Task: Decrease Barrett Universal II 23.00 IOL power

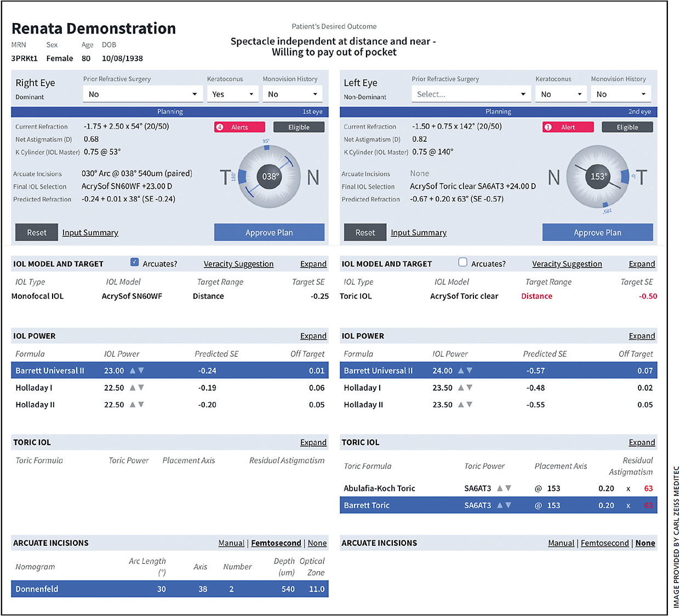Action: coord(141,370)
